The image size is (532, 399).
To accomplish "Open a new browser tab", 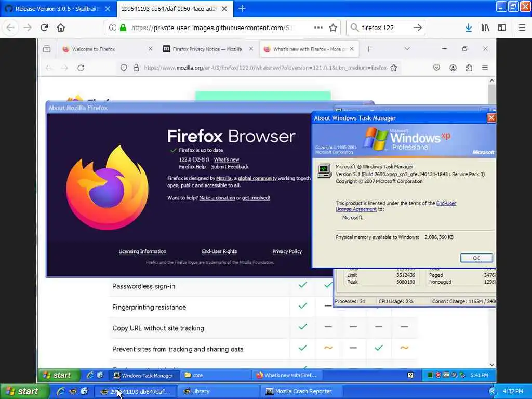I will (x=242, y=8).
